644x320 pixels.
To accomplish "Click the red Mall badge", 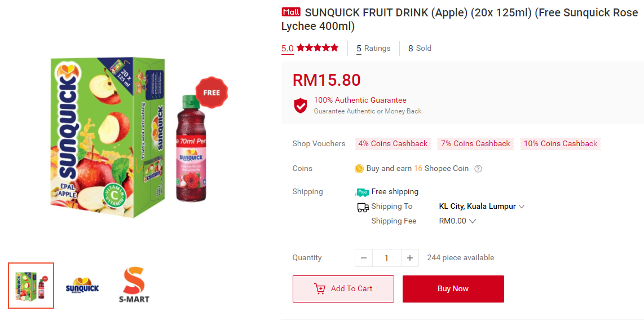I will (291, 12).
